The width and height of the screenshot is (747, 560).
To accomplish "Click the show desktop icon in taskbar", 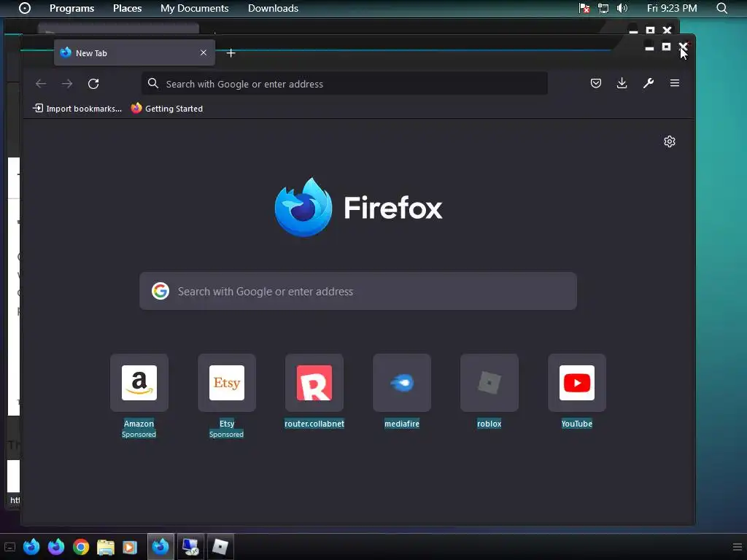I will click(x=9, y=547).
